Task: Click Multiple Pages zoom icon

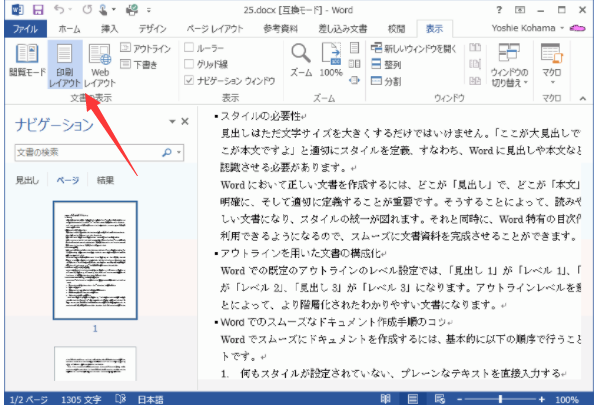Action: [x=354, y=64]
